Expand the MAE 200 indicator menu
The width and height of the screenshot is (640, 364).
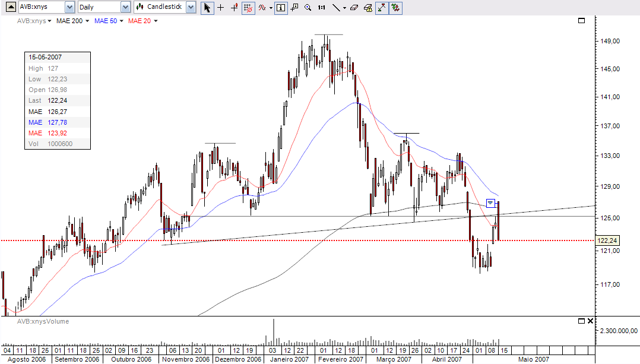87,21
